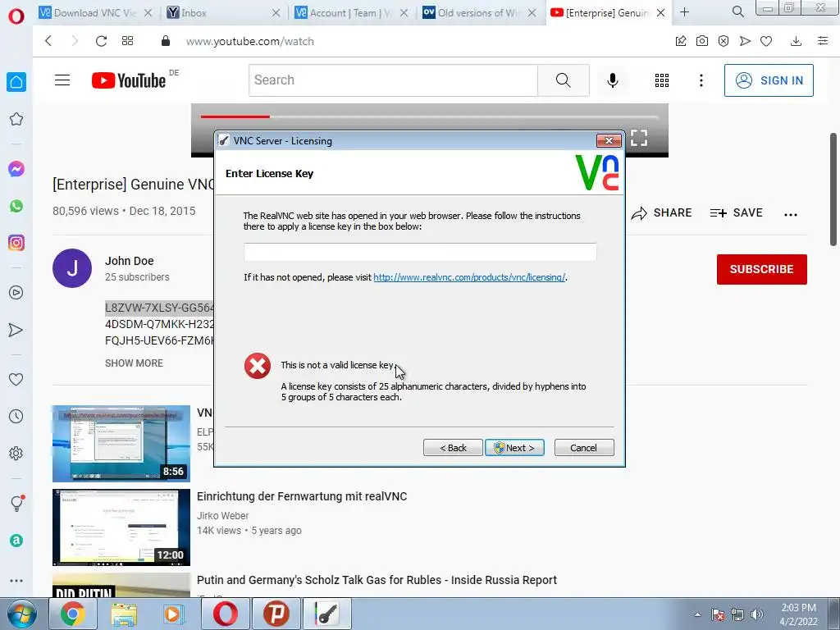The image size is (840, 630).
Task: Click SAVE to playlist button
Action: [737, 213]
